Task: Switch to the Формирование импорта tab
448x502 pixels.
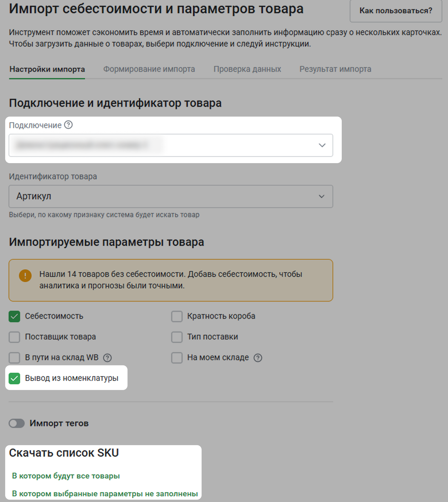Action: click(x=149, y=69)
